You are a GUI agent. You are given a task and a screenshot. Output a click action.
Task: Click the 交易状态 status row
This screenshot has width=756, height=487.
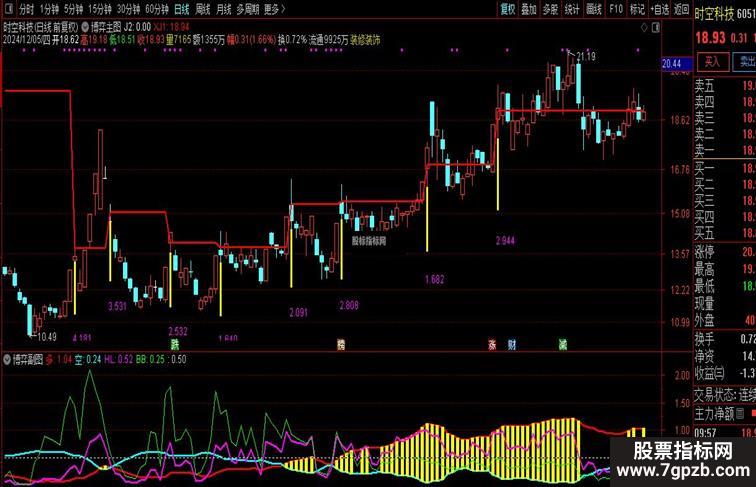725,395
